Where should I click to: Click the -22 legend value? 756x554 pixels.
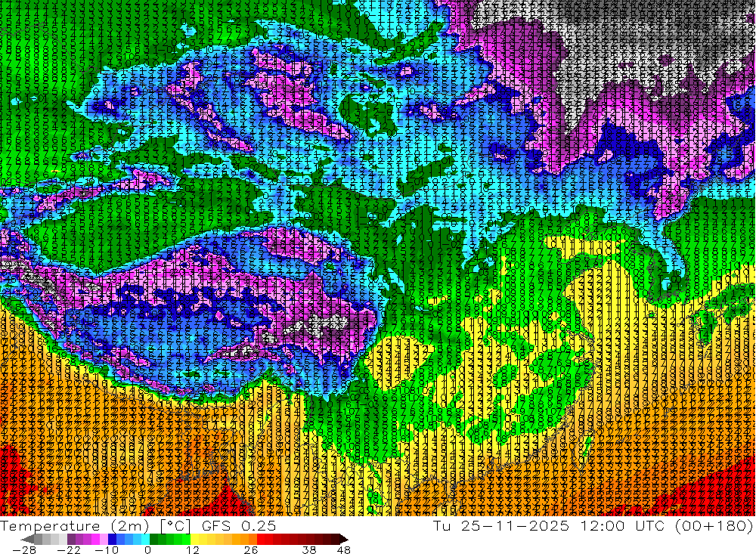[69, 550]
